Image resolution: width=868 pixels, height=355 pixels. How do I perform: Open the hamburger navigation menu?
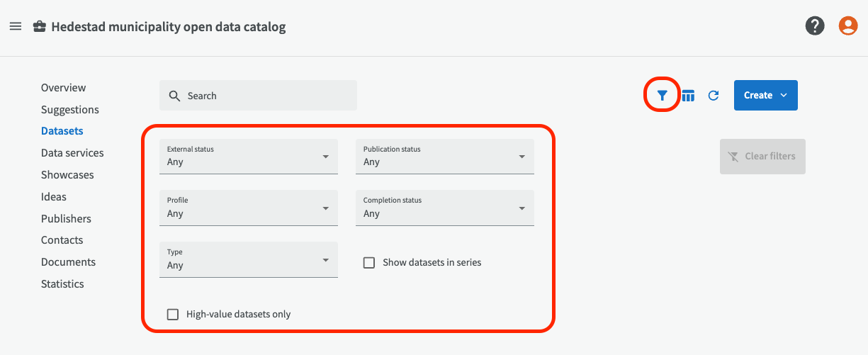16,27
